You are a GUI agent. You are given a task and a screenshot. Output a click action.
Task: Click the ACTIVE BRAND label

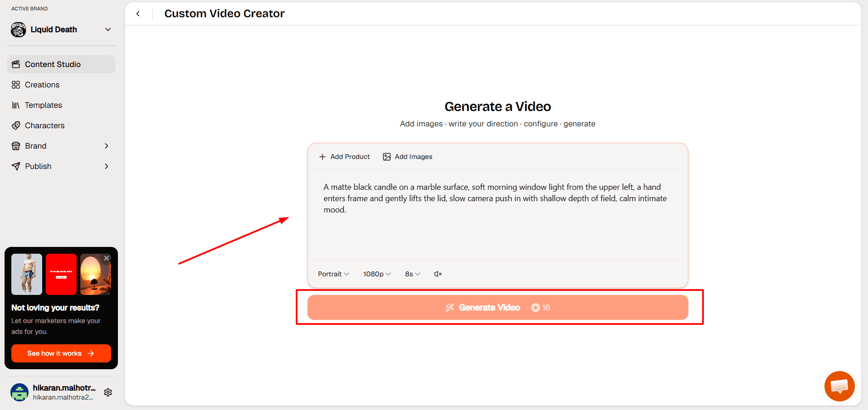(29, 9)
